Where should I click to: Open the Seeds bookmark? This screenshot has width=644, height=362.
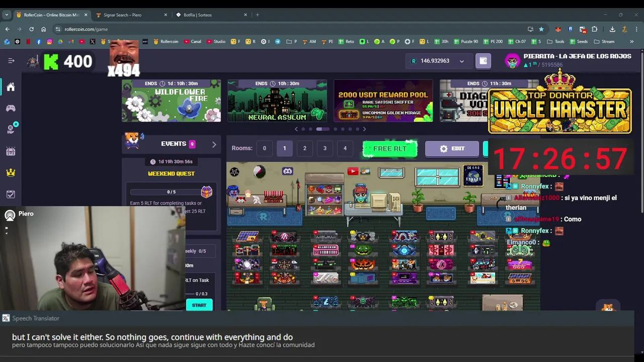[579, 42]
